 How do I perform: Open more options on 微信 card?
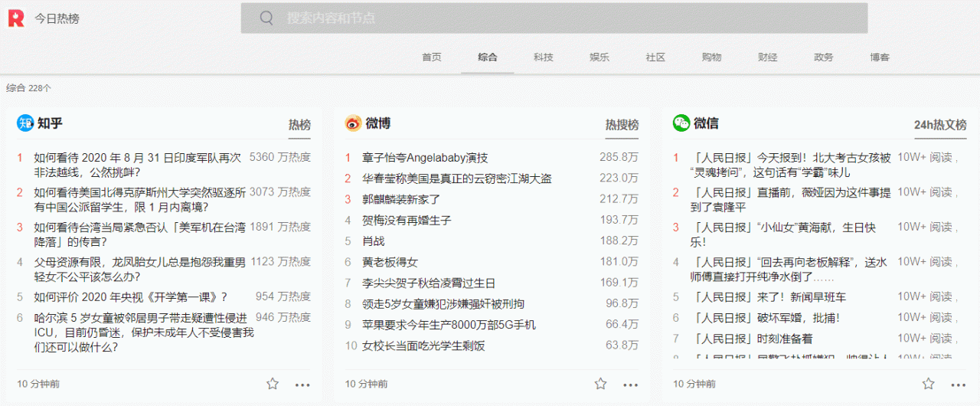coord(958,385)
